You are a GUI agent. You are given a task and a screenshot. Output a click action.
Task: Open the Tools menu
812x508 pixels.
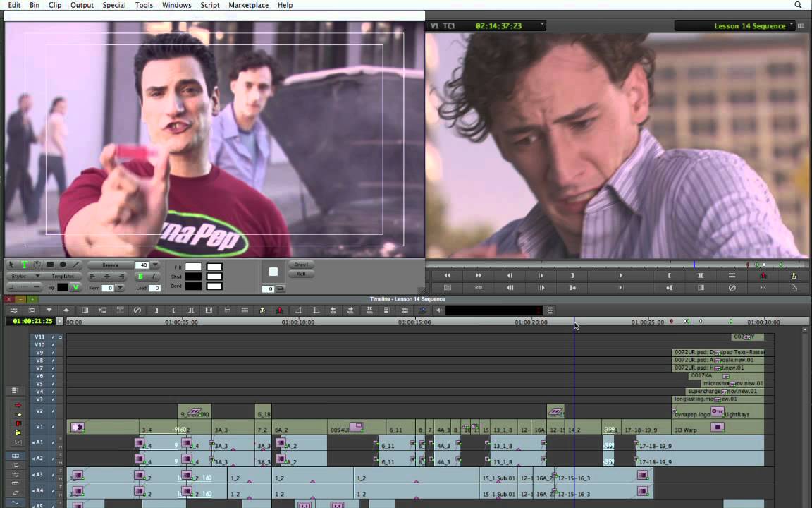[x=144, y=5]
